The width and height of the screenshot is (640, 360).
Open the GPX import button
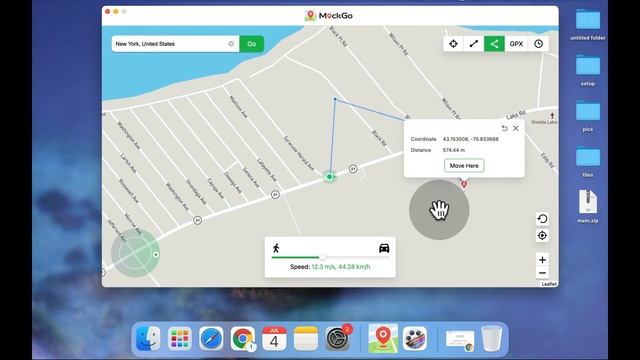(516, 44)
